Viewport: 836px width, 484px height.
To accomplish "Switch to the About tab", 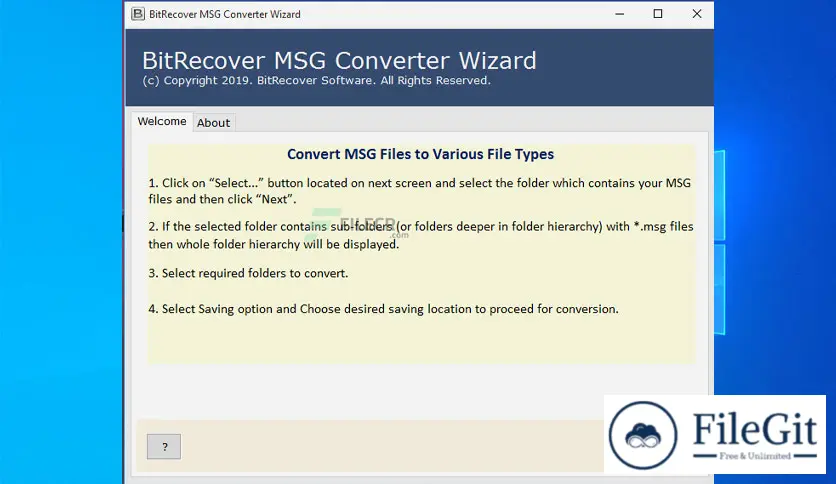I will pos(213,123).
